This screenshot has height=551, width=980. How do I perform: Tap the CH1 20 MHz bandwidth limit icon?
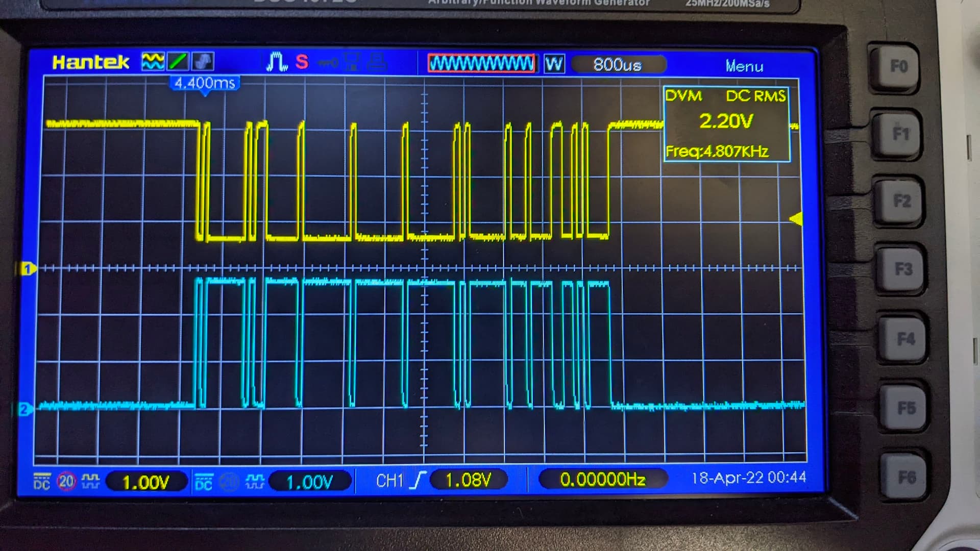click(66, 481)
